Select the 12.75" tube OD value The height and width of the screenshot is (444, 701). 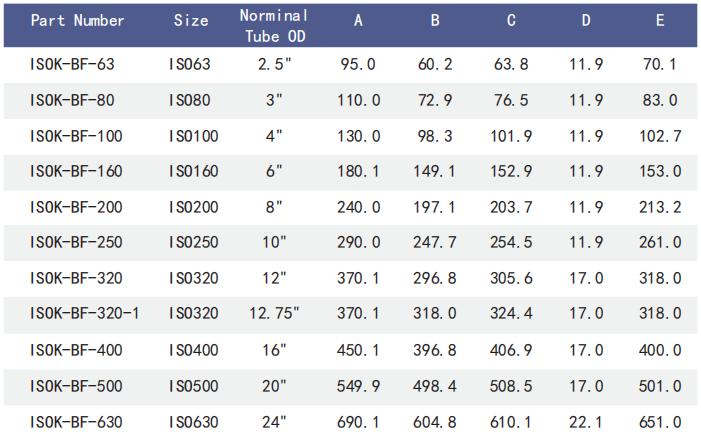274,314
